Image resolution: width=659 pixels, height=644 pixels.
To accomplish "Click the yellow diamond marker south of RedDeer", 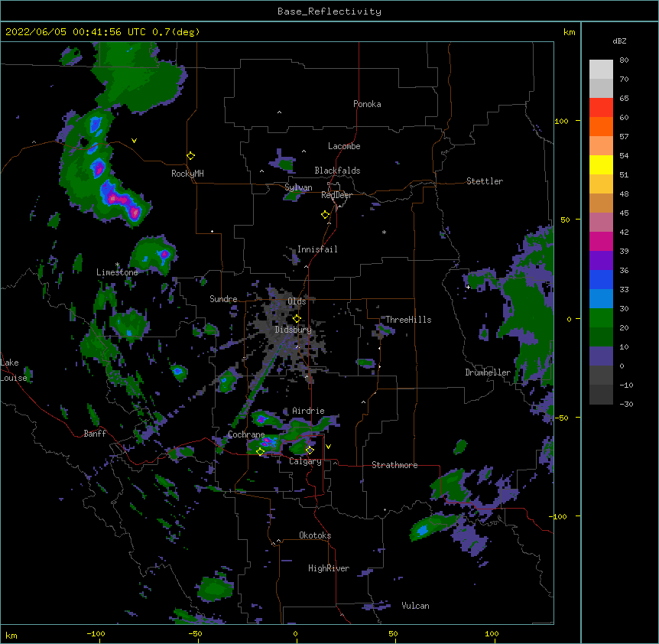I will 326,215.
